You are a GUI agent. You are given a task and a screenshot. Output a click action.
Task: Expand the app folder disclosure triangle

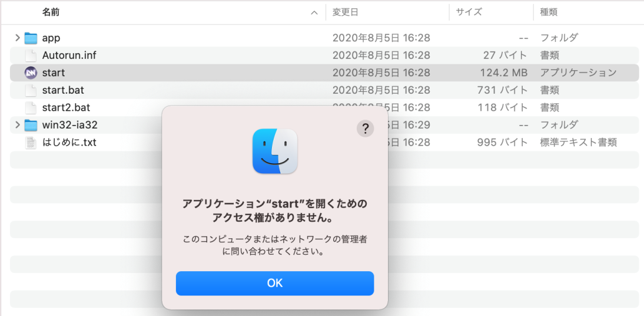tap(17, 38)
